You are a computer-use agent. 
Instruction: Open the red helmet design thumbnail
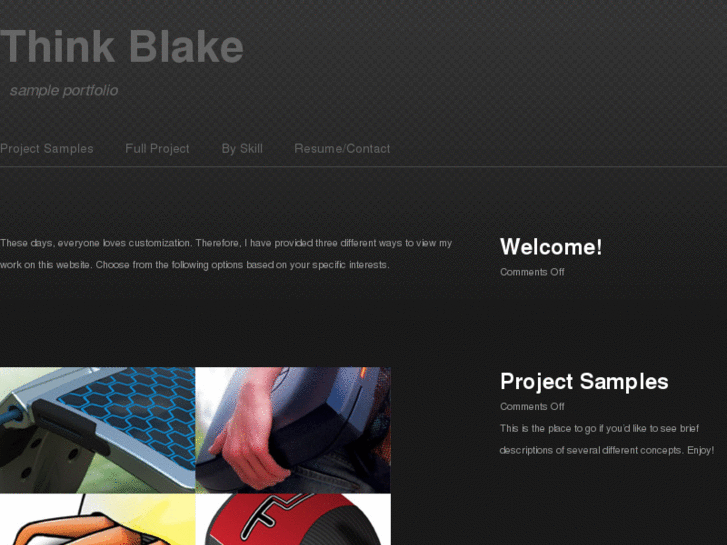click(x=293, y=519)
